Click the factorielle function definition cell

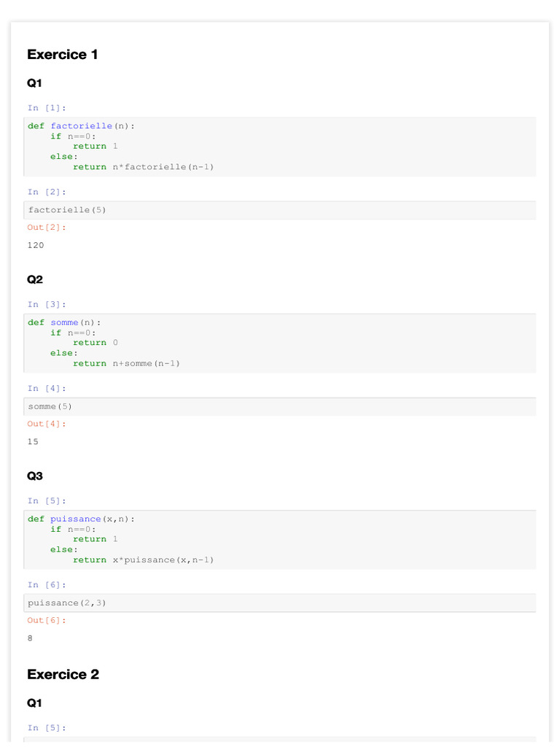pos(280,147)
